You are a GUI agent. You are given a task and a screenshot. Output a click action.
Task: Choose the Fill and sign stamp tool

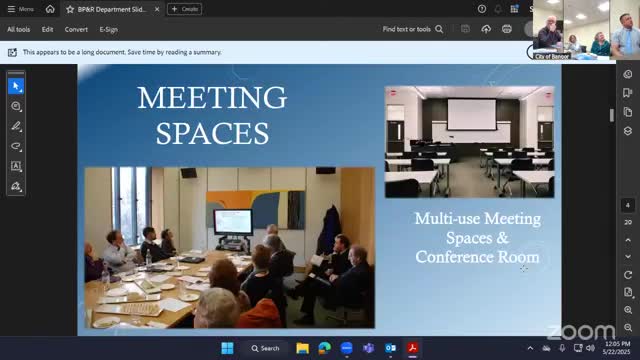point(16,186)
